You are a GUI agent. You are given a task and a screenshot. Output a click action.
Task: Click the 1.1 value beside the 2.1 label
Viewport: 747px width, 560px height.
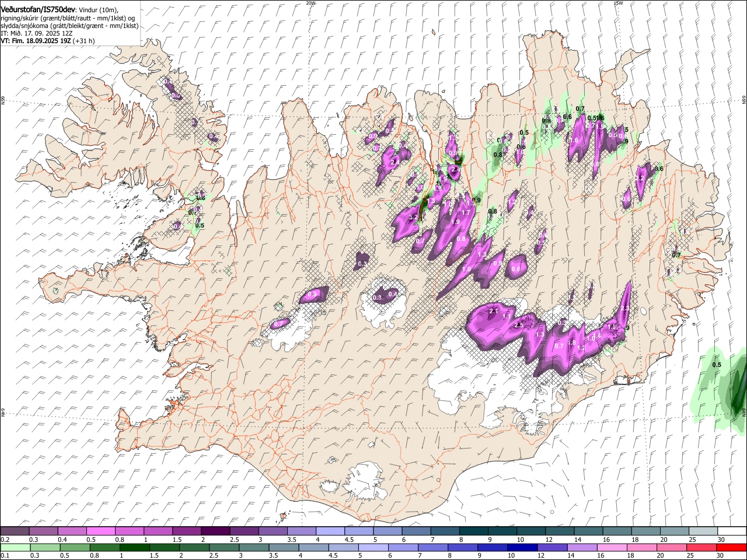pyautogui.click(x=507, y=316)
